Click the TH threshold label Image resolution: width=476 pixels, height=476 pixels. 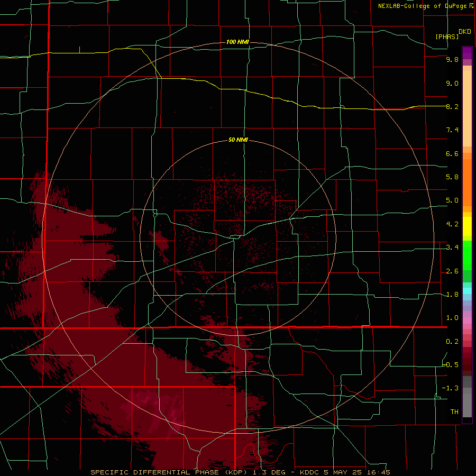coord(454,412)
